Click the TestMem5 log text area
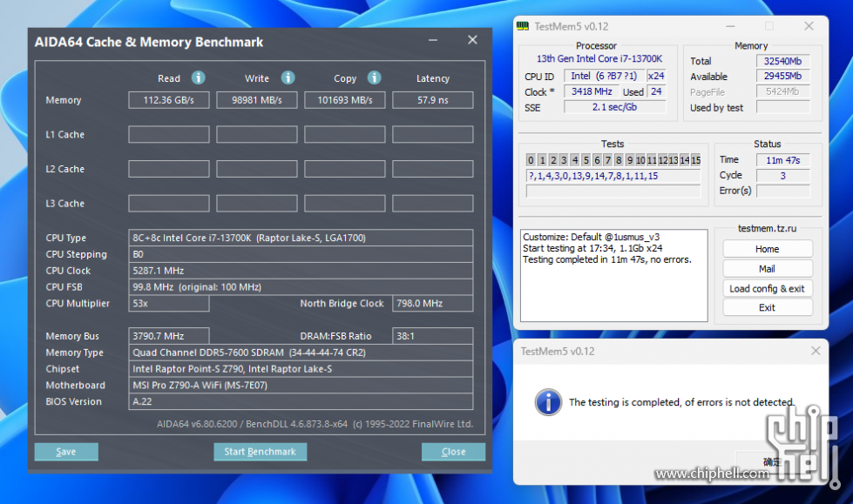 [613, 275]
